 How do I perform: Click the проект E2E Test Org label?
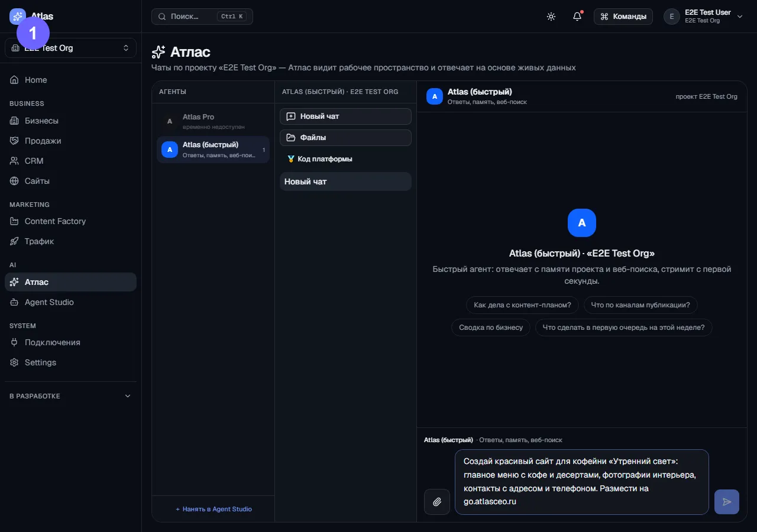[707, 96]
